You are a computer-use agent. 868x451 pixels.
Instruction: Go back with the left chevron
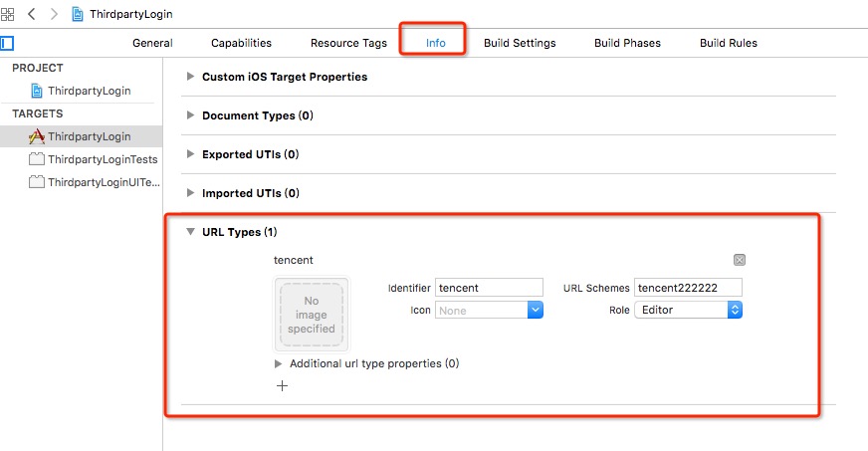pyautogui.click(x=31, y=15)
